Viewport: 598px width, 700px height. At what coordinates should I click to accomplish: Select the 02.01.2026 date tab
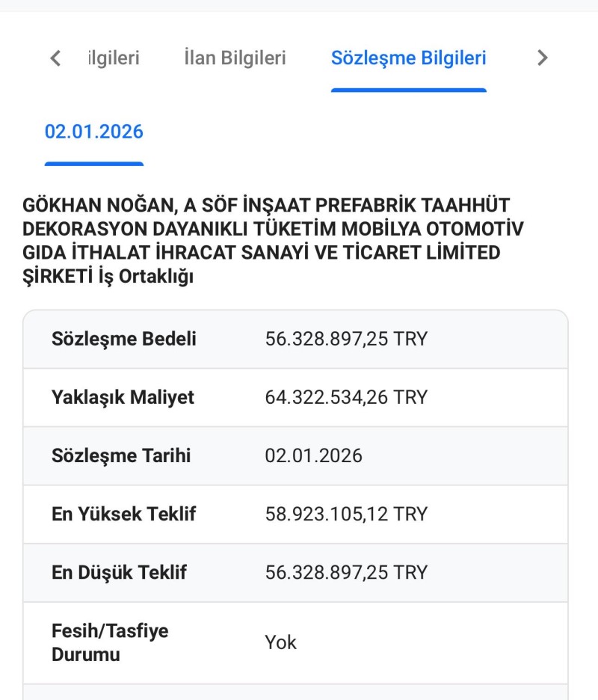93,132
